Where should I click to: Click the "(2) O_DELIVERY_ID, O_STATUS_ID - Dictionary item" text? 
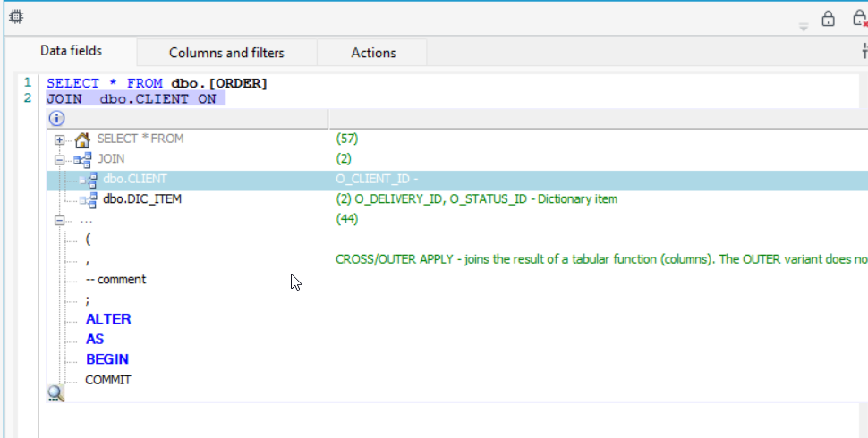click(x=477, y=199)
